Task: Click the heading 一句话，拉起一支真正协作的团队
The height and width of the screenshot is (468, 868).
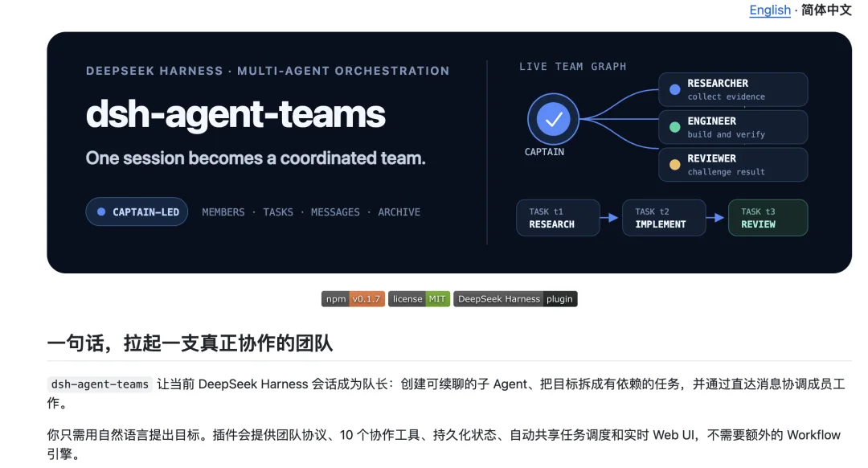Action: click(190, 343)
